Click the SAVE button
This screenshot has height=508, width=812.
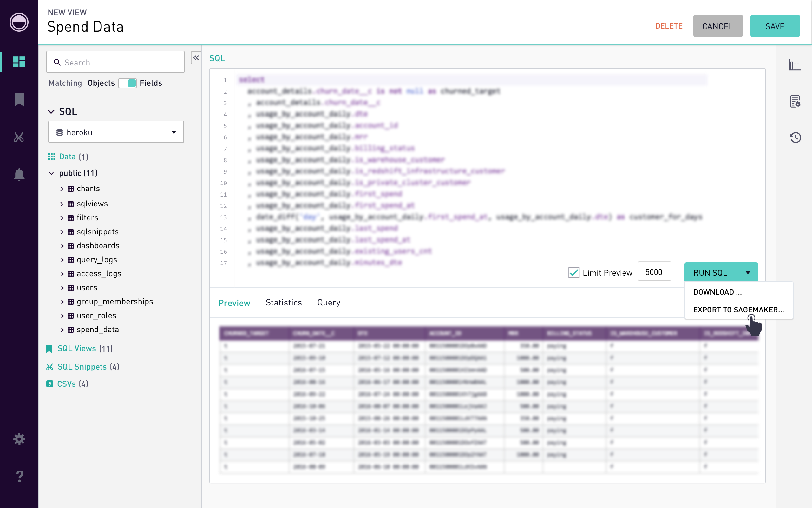(775, 26)
